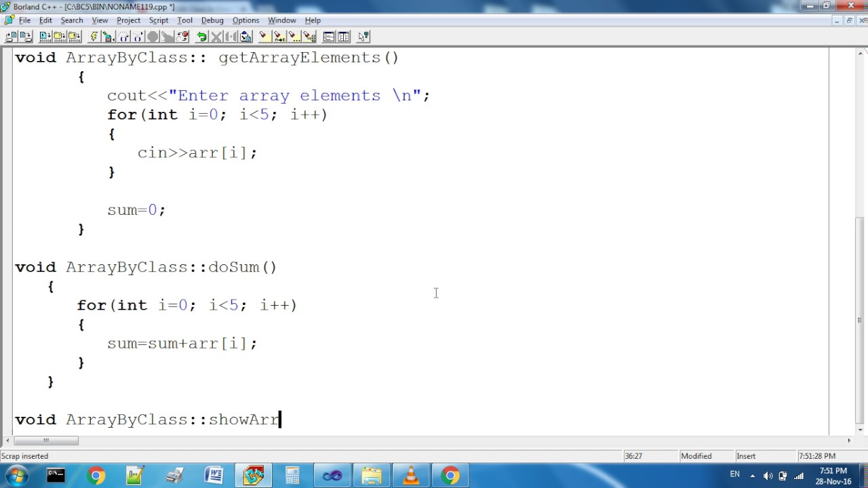Viewport: 868px width, 488px height.
Task: Open the document system menu icon beside File
Action: 9,20
